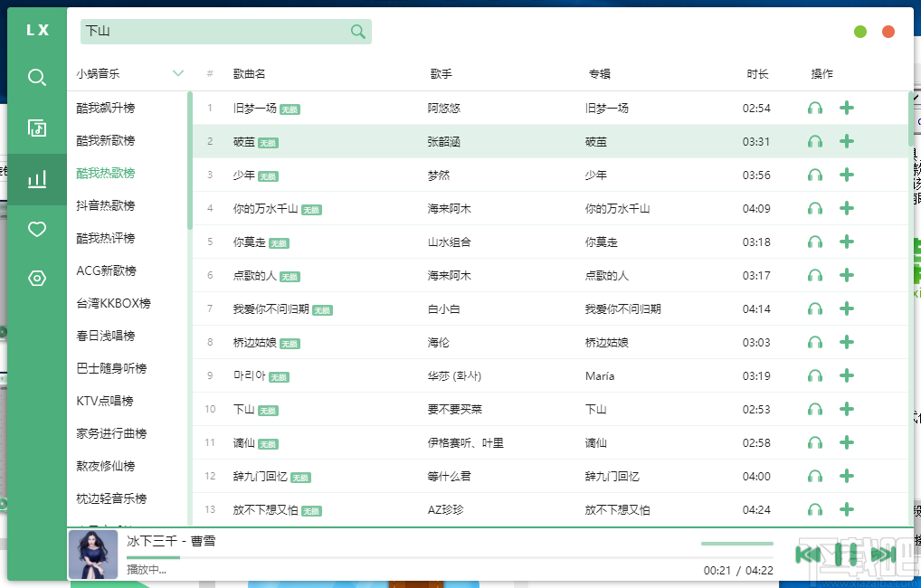Viewport: 921px width, 588px height.
Task: Click the search magnifier in the search bar
Action: pyautogui.click(x=357, y=31)
